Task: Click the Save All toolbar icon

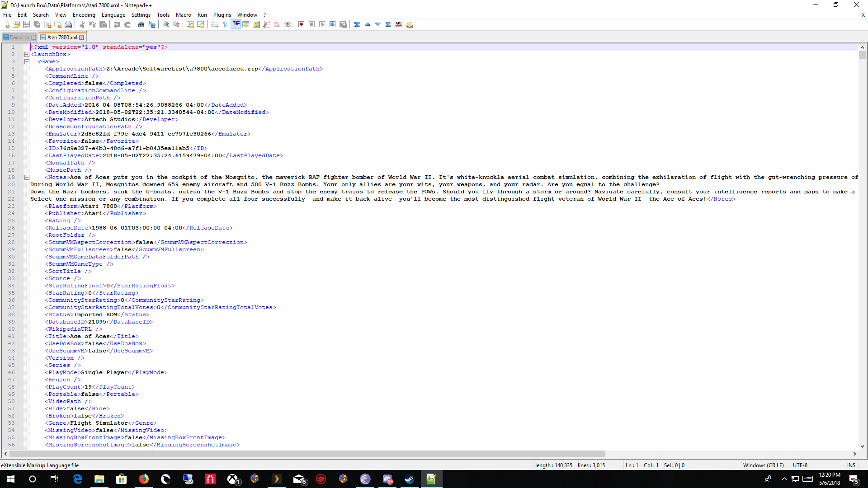Action: point(37,24)
